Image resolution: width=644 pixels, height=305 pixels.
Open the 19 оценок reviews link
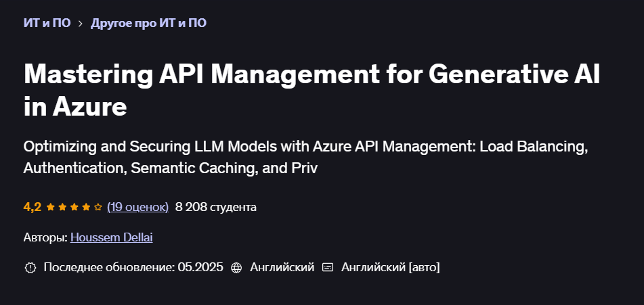[x=137, y=207]
